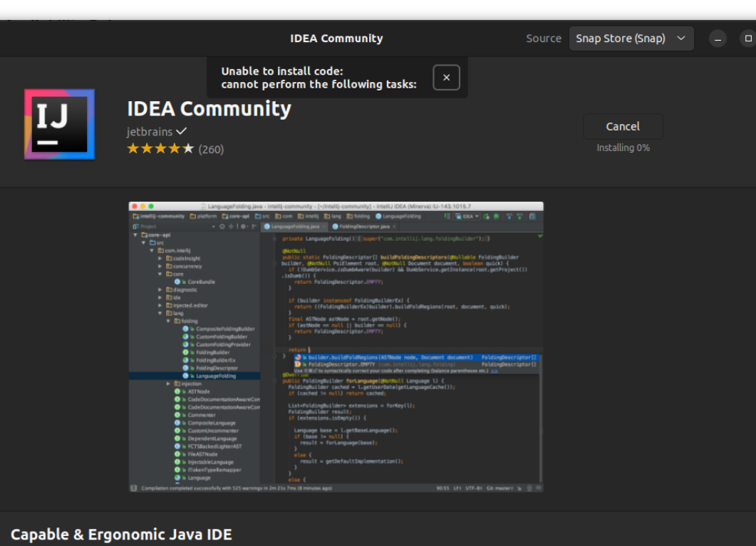
Task: Minimize the software store window
Action: pos(718,38)
